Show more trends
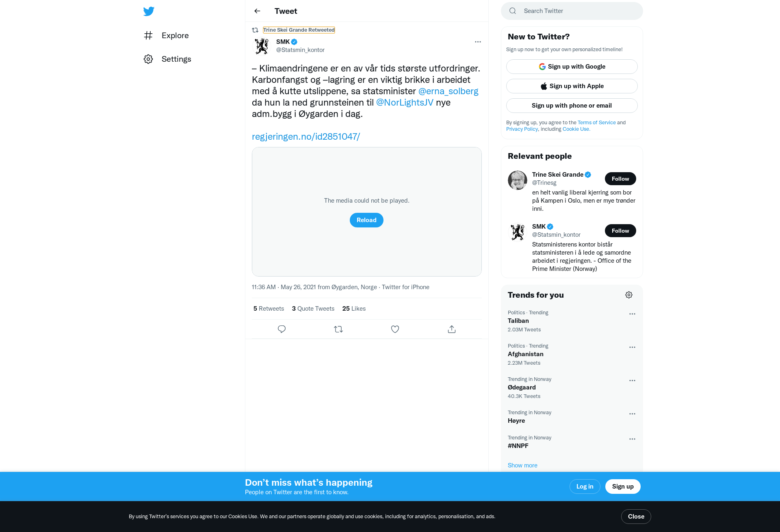This screenshot has height=532, width=780. coord(522,465)
